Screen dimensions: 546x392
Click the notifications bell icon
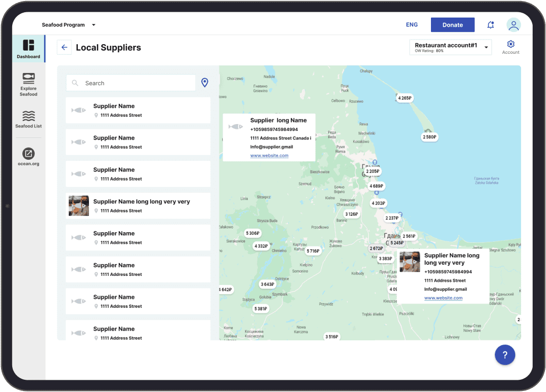coord(491,25)
